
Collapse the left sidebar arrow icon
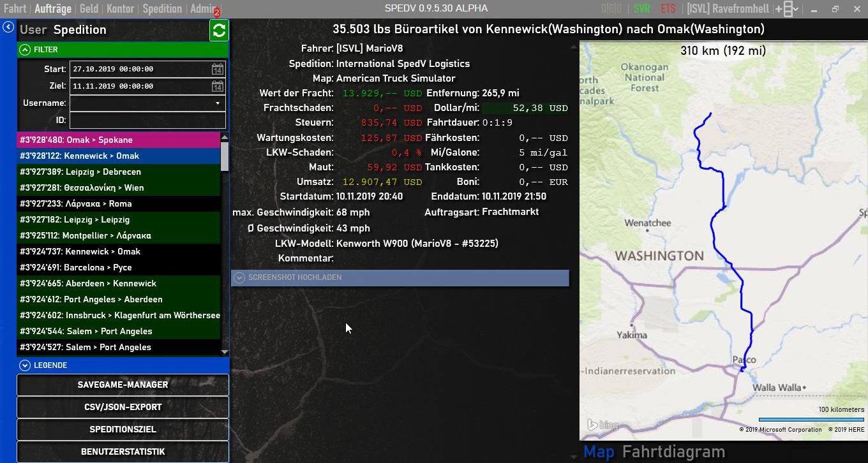tap(8, 27)
